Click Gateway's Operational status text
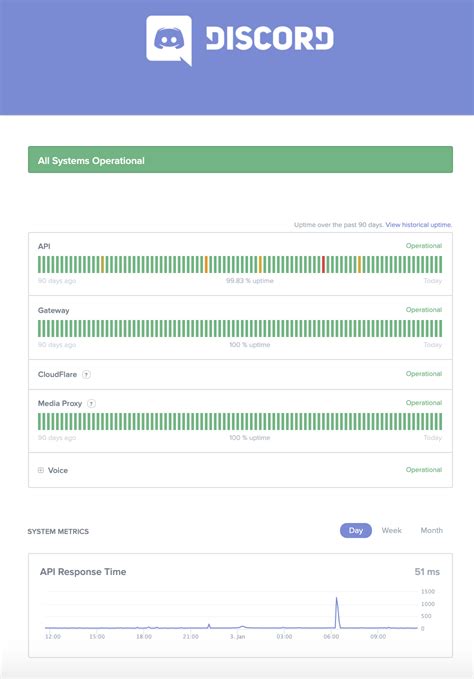This screenshot has height=679, width=474. 424,310
